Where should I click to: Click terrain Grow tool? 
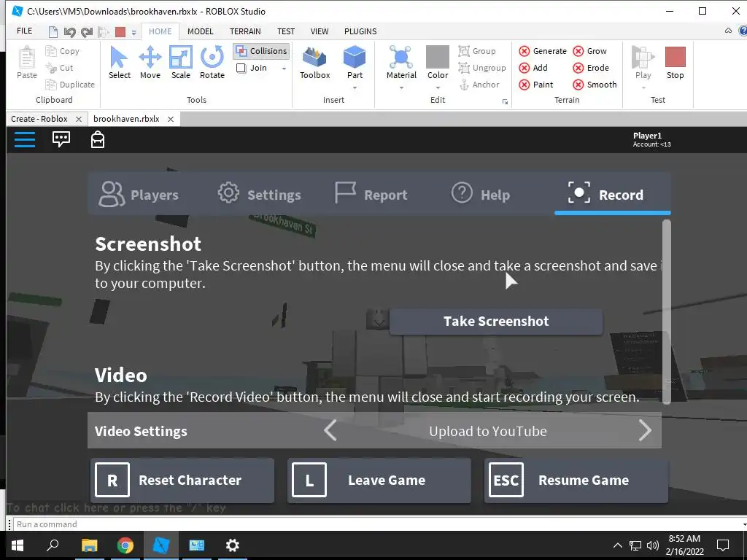coord(589,51)
